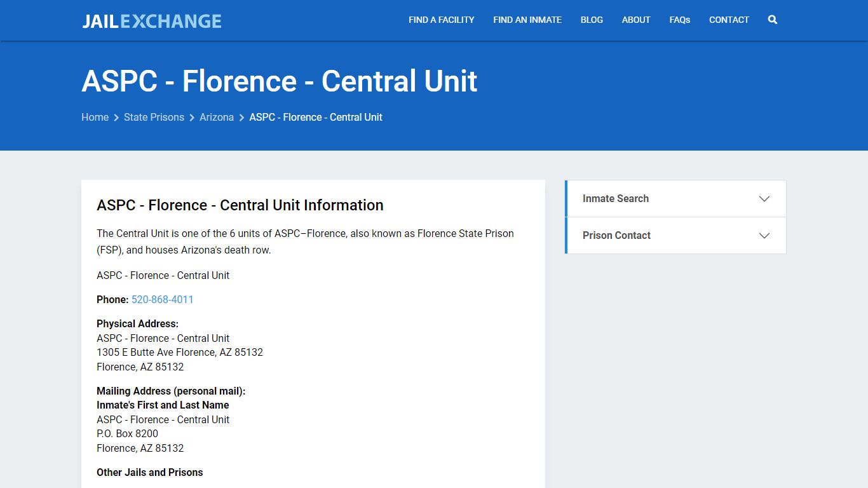Click Mailing Address (personal mail) label
The image size is (868, 488).
pos(171,391)
